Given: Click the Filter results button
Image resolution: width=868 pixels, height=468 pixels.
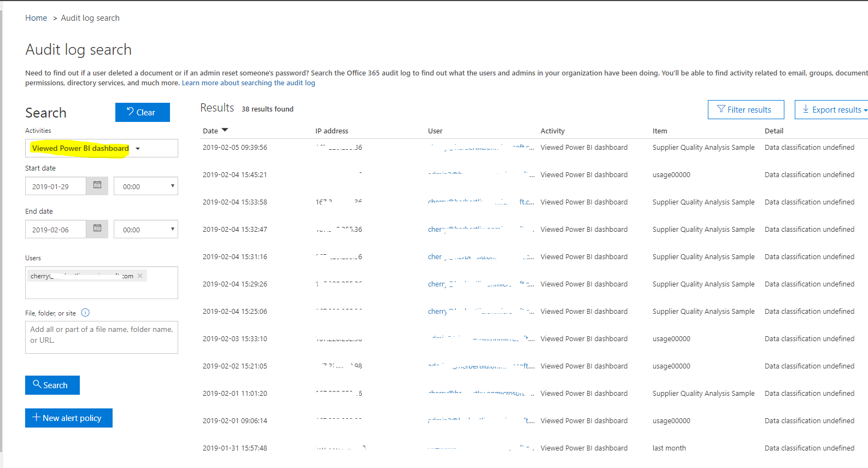Looking at the screenshot, I should 746,109.
